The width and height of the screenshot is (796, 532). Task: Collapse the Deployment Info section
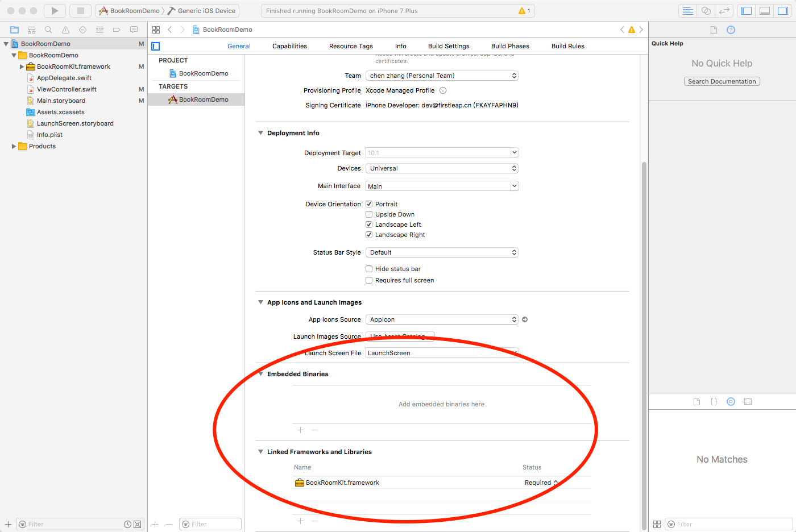[261, 133]
